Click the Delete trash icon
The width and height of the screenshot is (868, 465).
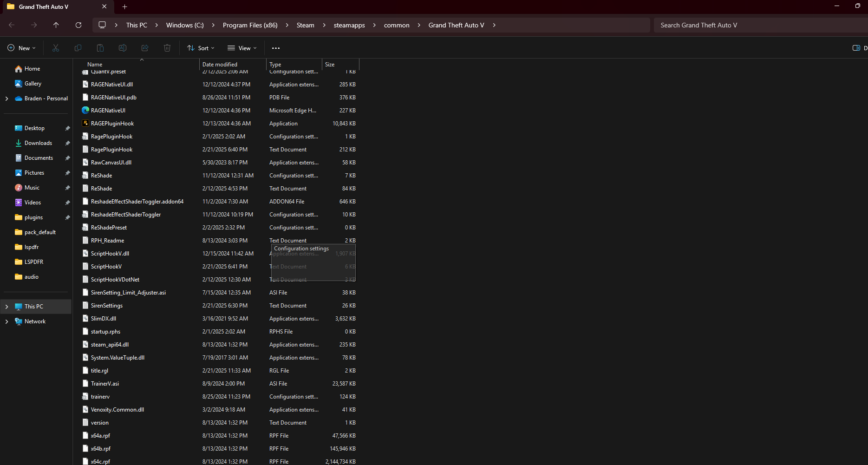167,48
